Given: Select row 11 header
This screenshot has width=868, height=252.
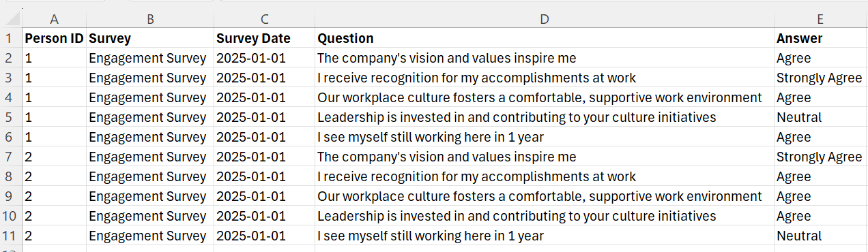Looking at the screenshot, I should [x=11, y=236].
